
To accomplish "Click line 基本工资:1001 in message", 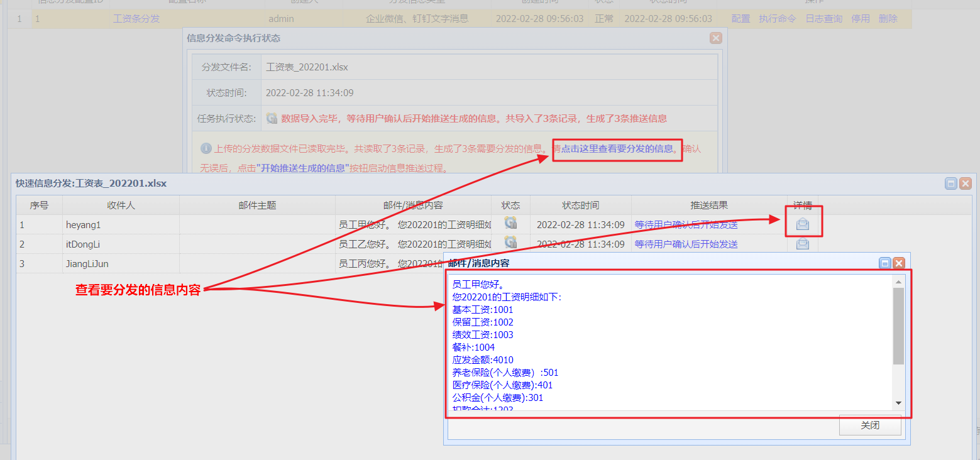I will (x=483, y=309).
